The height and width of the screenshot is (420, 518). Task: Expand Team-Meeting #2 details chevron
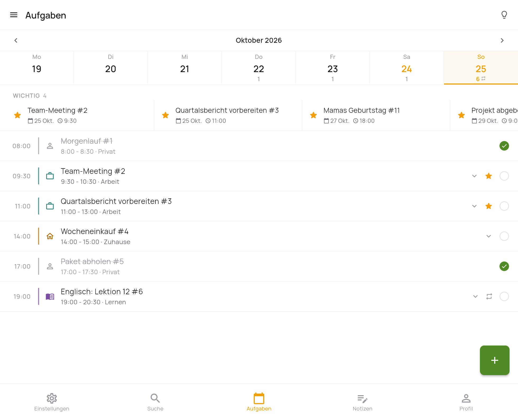tap(474, 176)
